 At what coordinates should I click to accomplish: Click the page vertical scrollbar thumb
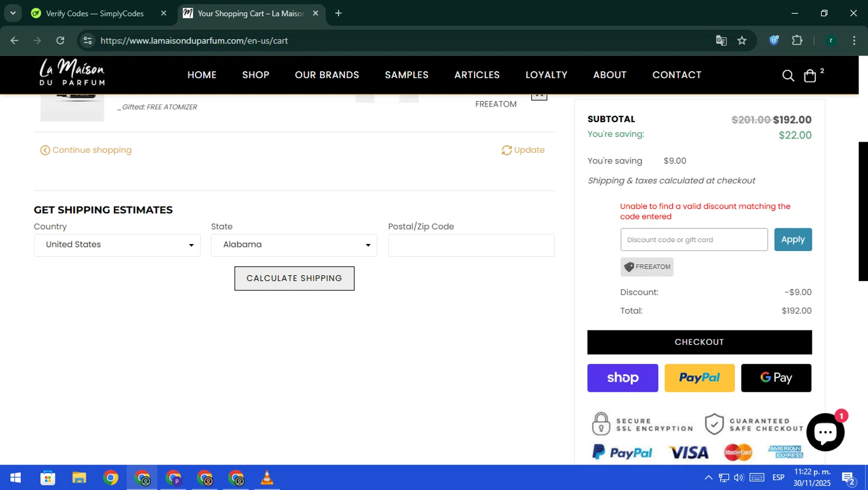(x=863, y=211)
